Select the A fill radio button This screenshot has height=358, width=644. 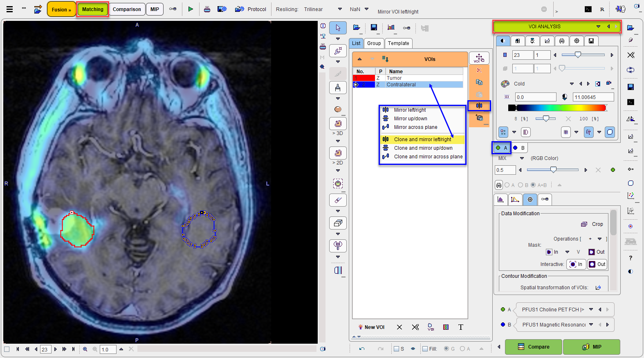tap(462, 349)
